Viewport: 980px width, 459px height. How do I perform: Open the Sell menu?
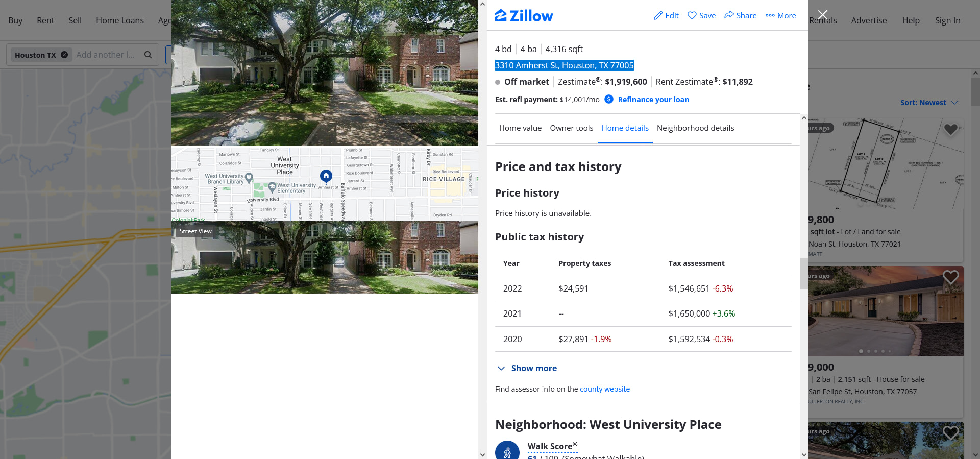[x=75, y=20]
